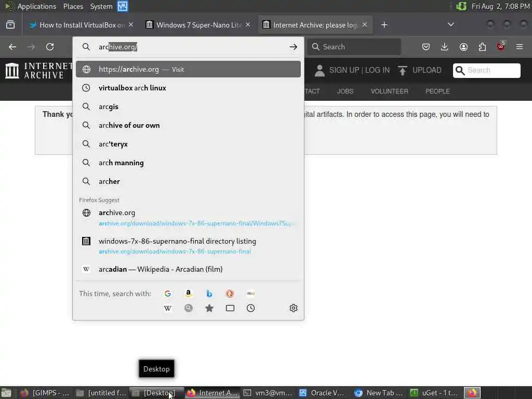Switch to uGet taskbar window

434,393
